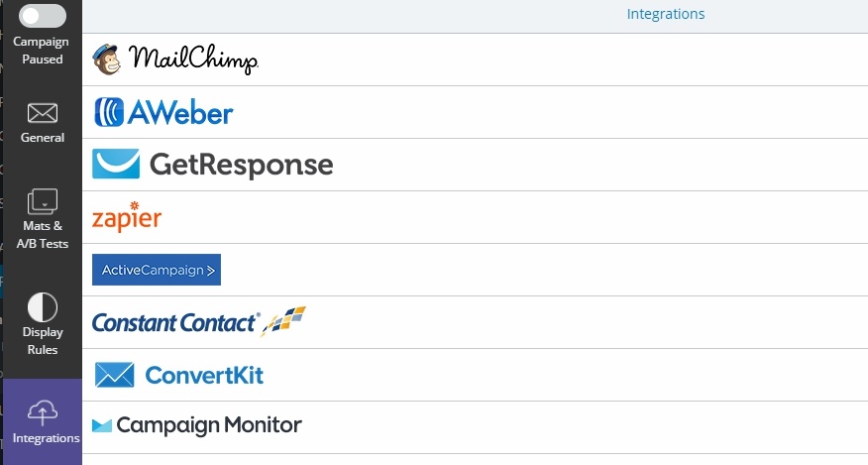Viewport: 868px width, 465px height.
Task: Click the MailChimp monkey mascot icon
Action: [107, 59]
